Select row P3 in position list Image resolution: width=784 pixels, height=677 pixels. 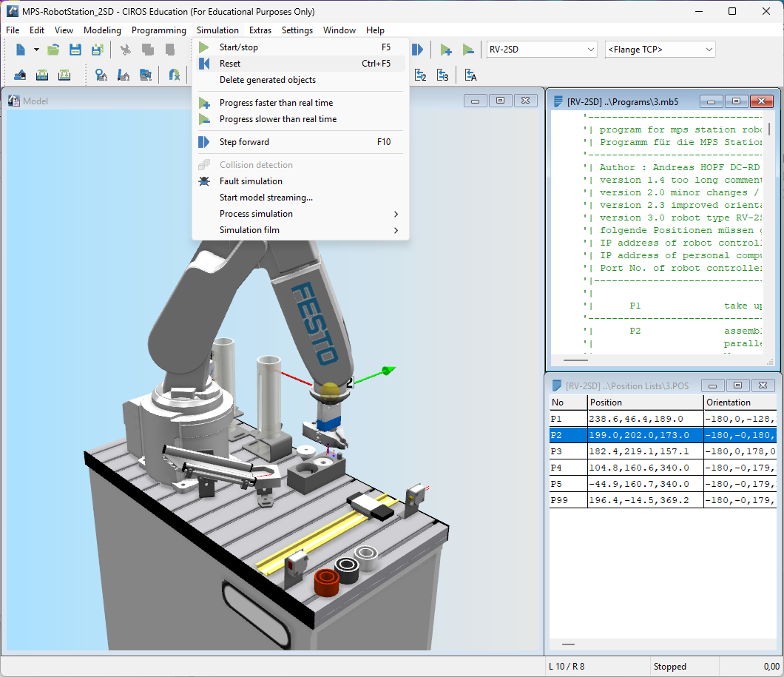click(x=663, y=451)
